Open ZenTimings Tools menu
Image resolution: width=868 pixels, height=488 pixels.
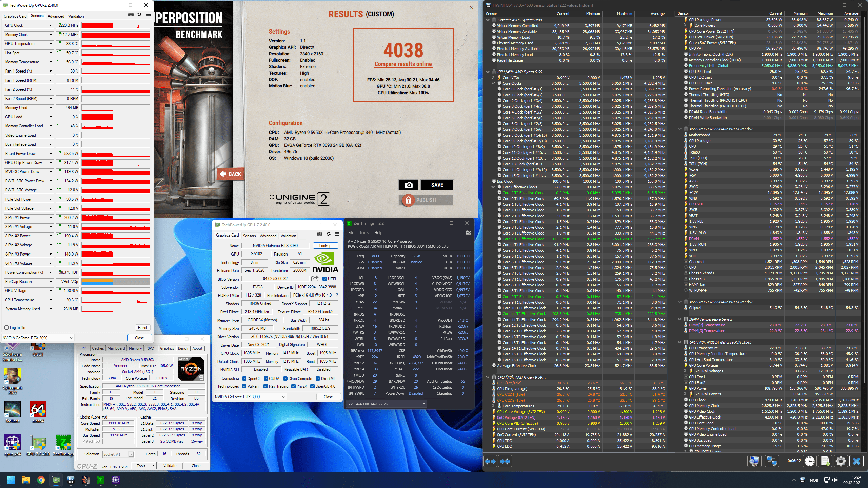(x=364, y=233)
